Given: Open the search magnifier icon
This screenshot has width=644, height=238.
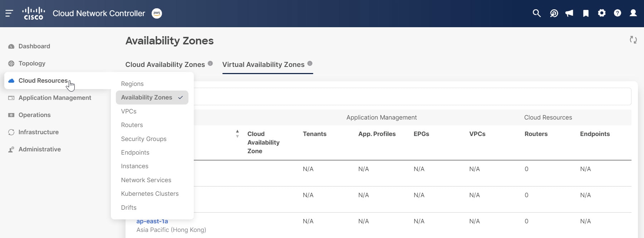Looking at the screenshot, I should click(x=536, y=14).
